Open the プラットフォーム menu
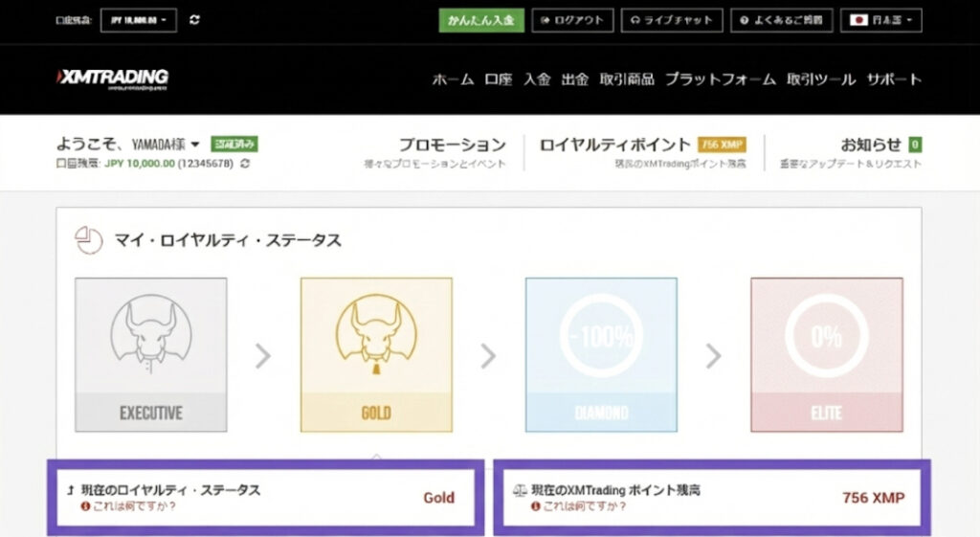The image size is (980, 537). 720,79
